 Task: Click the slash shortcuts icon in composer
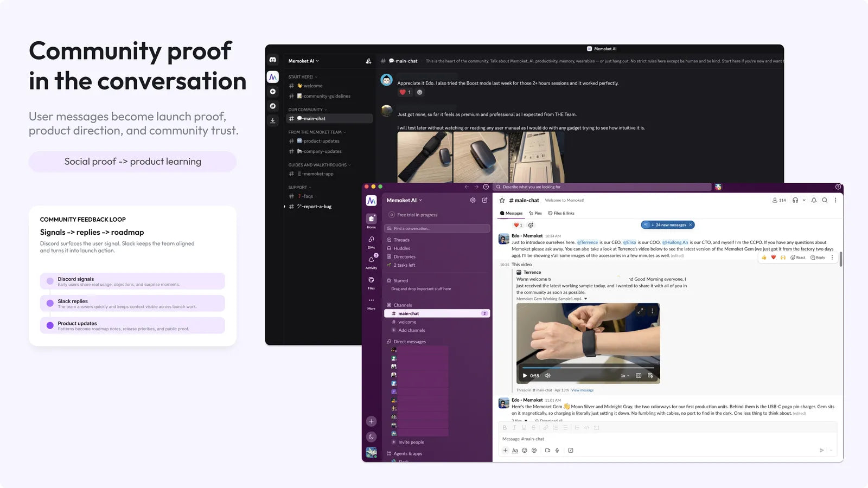pos(571,450)
